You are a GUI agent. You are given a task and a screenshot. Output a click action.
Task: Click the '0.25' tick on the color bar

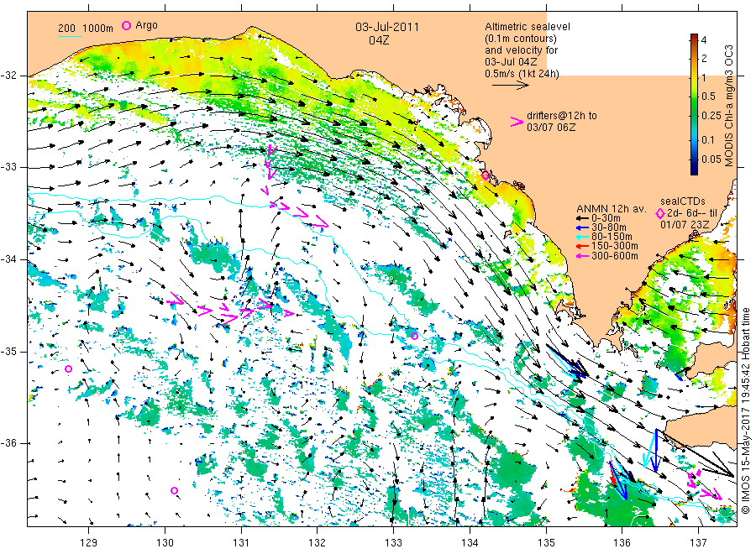pyautogui.click(x=711, y=116)
